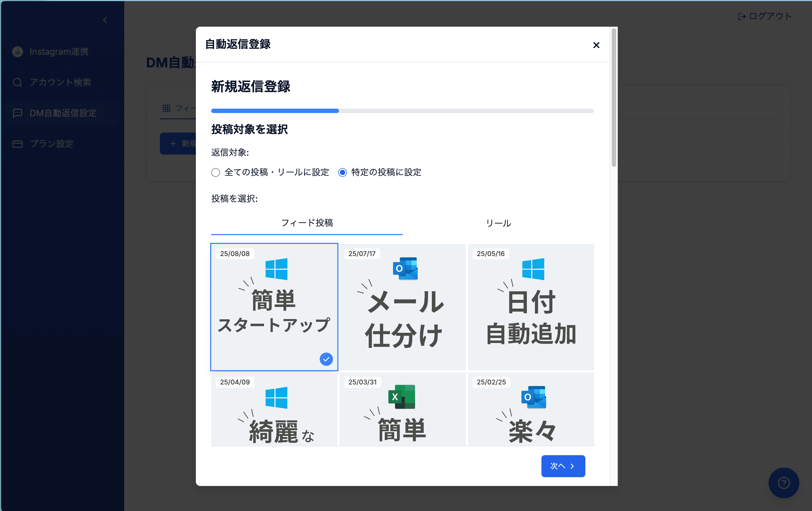Image resolution: width=812 pixels, height=511 pixels.
Task: Close the 自動返信登録 dialog
Action: 596,45
